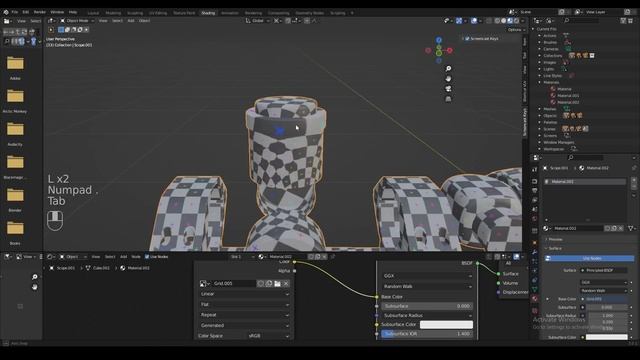The image size is (640, 360).
Task: Toggle the Screencast Keys checkbox
Action: [467, 38]
